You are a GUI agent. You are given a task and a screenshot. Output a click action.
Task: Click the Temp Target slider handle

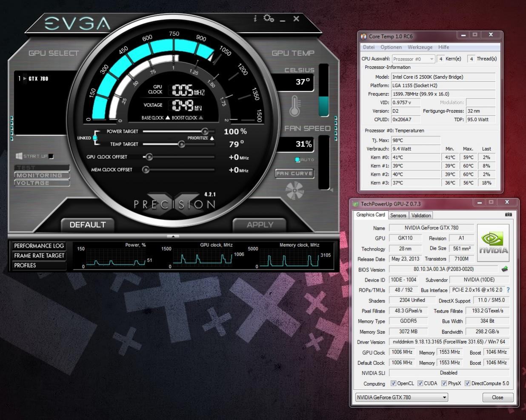pos(181,144)
